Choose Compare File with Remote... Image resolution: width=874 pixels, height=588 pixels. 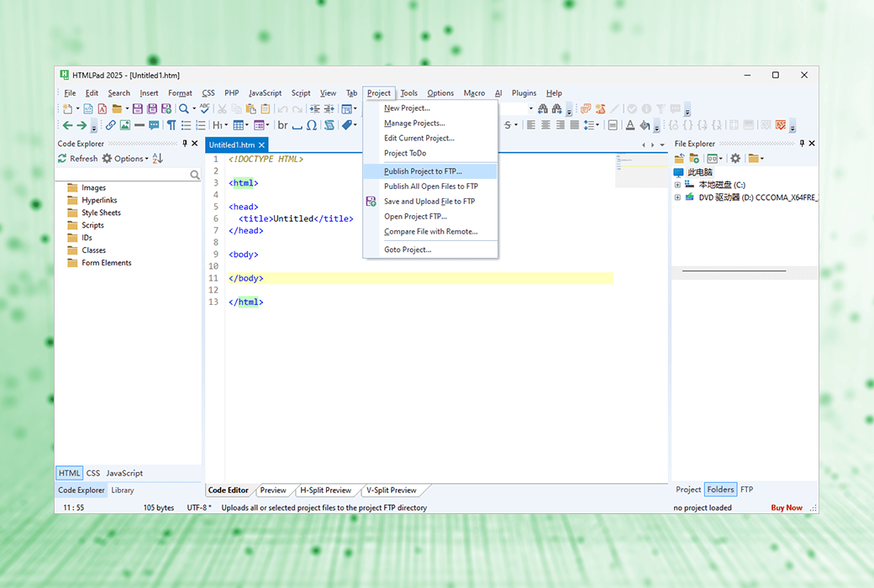tap(429, 231)
